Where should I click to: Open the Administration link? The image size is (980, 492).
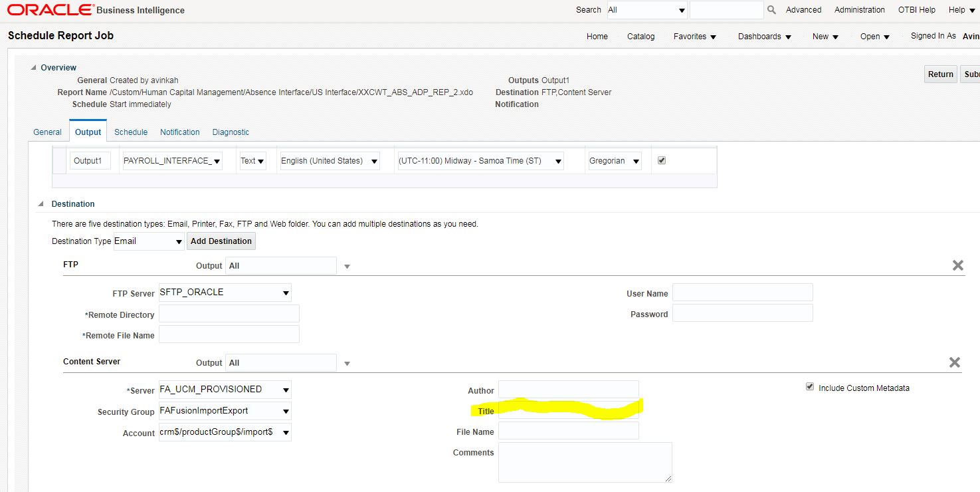(860, 10)
